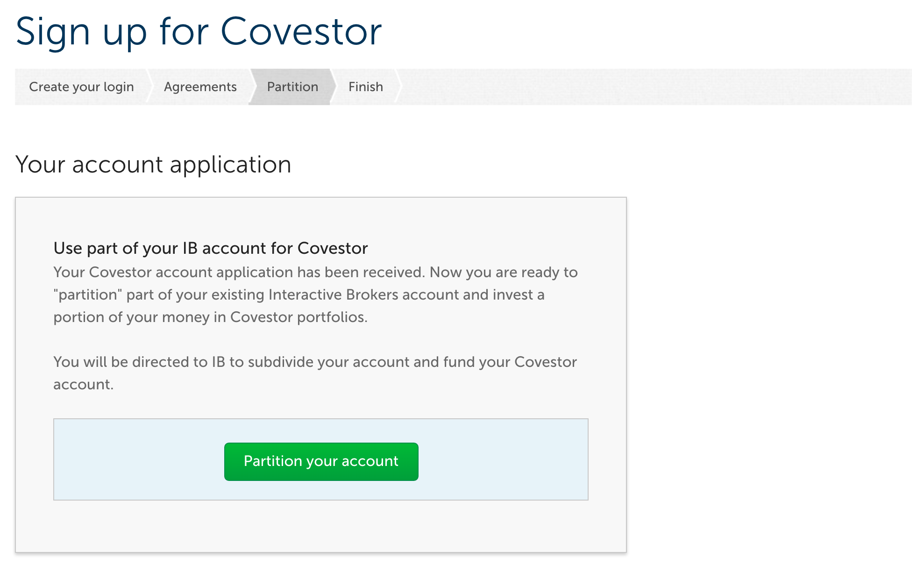This screenshot has height=573, width=924.
Task: Click the Partition your account button
Action: [x=321, y=461]
